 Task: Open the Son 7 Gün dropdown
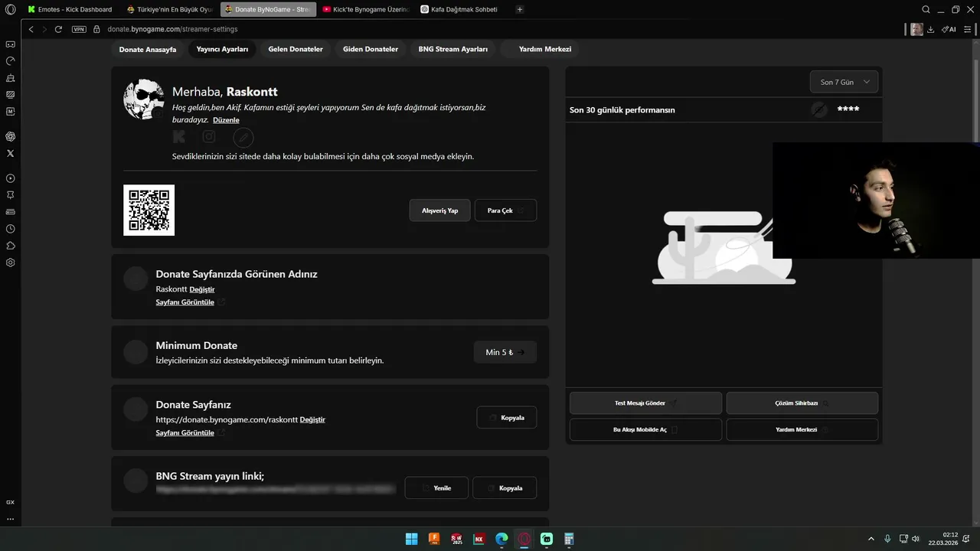pyautogui.click(x=844, y=82)
